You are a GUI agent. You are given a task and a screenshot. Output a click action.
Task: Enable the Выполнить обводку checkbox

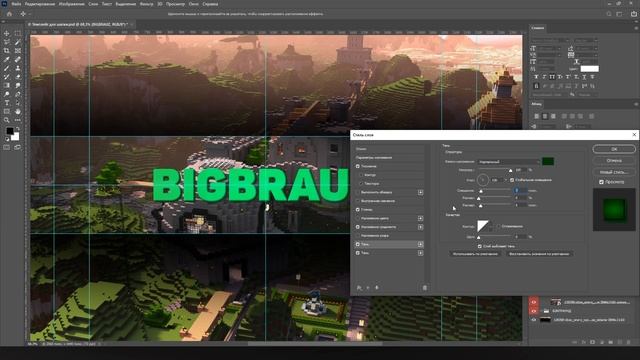tap(358, 192)
